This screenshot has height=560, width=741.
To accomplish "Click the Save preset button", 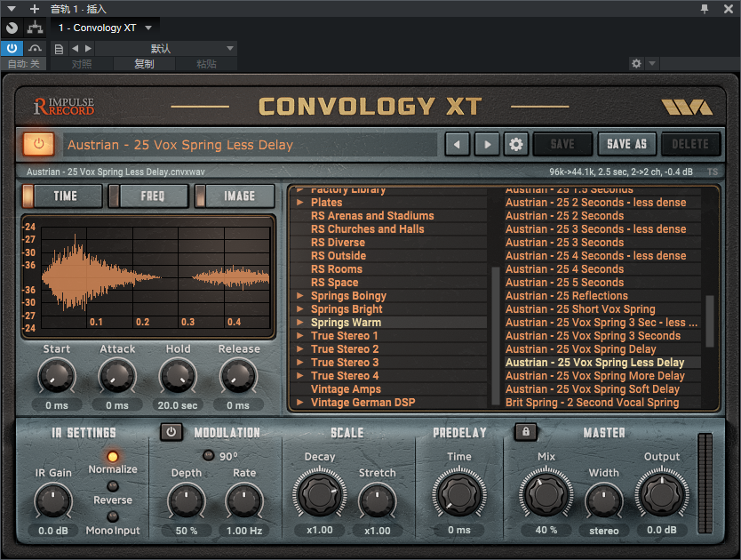I will [562, 144].
